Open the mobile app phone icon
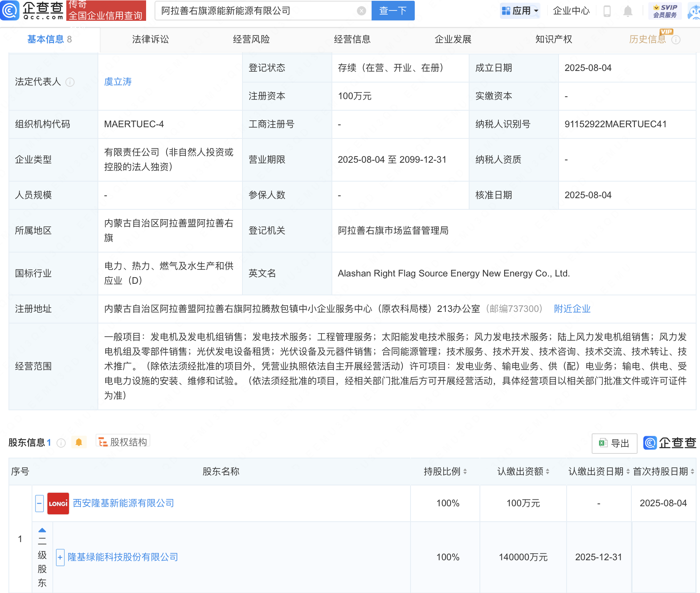Screen dimensions: 700x593 tap(607, 11)
